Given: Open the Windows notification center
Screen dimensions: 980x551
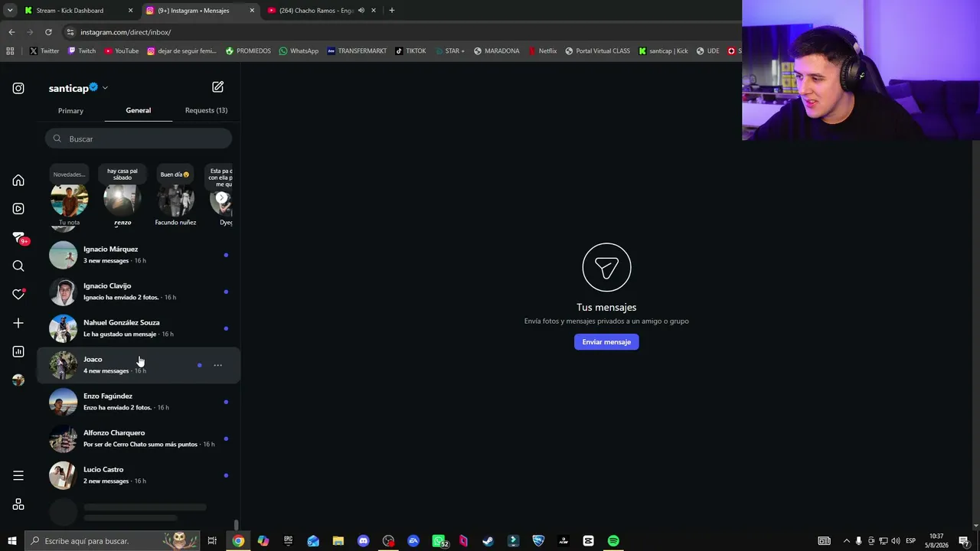Looking at the screenshot, I should (964, 541).
